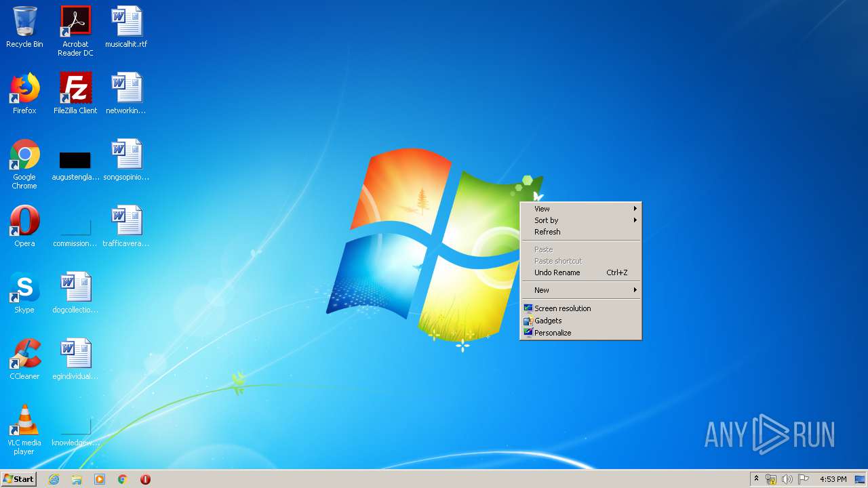This screenshot has height=488, width=868.
Task: Select the augustengla... black thumbnail file
Action: pyautogui.click(x=75, y=167)
